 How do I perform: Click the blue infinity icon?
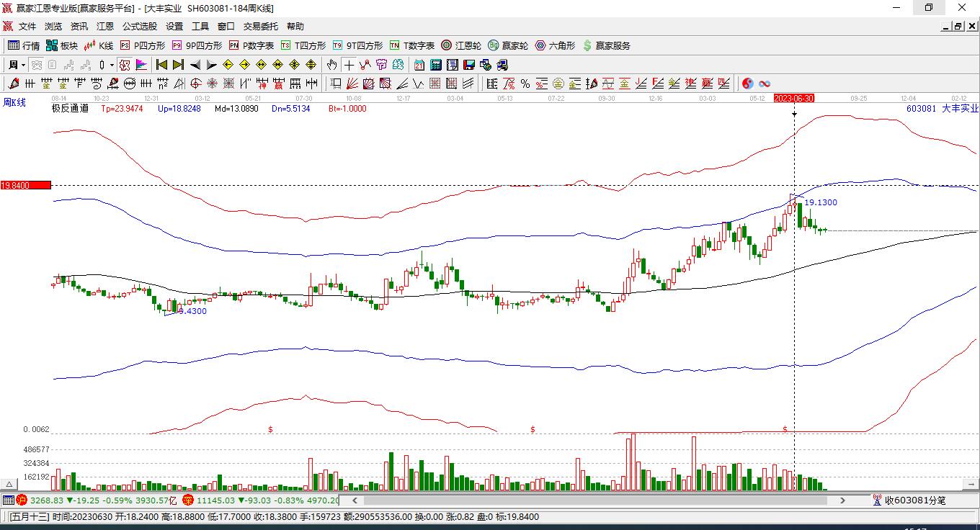click(x=765, y=84)
